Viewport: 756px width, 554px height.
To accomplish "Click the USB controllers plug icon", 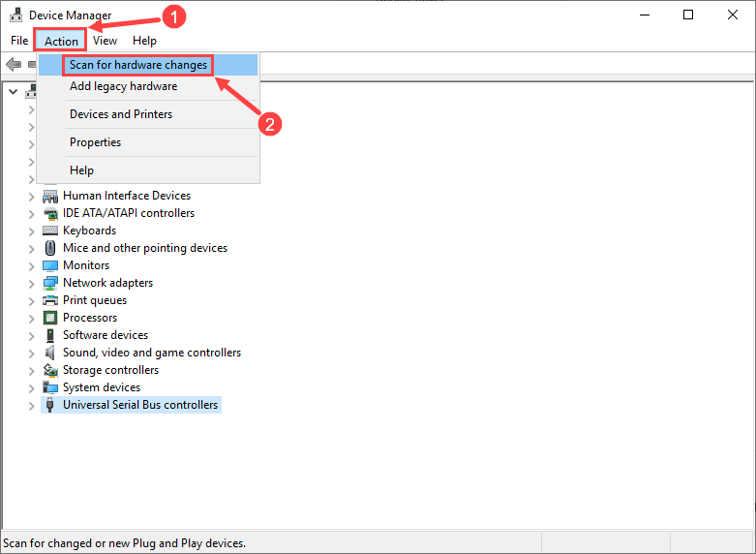I will coord(49,405).
